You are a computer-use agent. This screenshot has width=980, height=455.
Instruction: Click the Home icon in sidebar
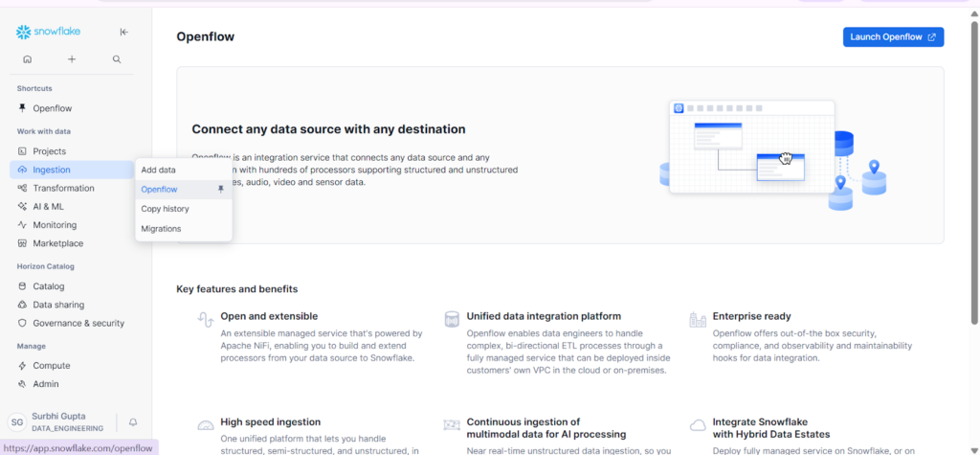27,59
